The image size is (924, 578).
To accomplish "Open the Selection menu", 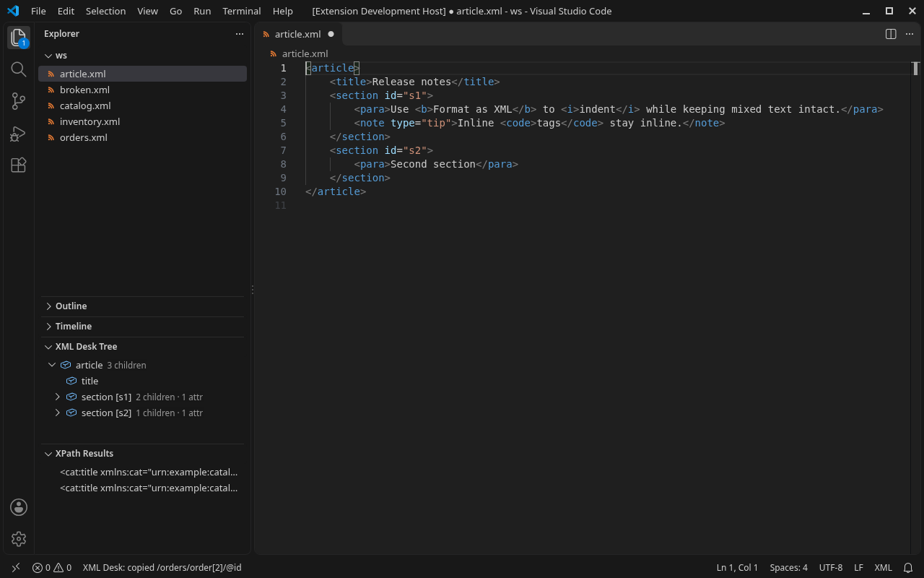I will (x=105, y=11).
